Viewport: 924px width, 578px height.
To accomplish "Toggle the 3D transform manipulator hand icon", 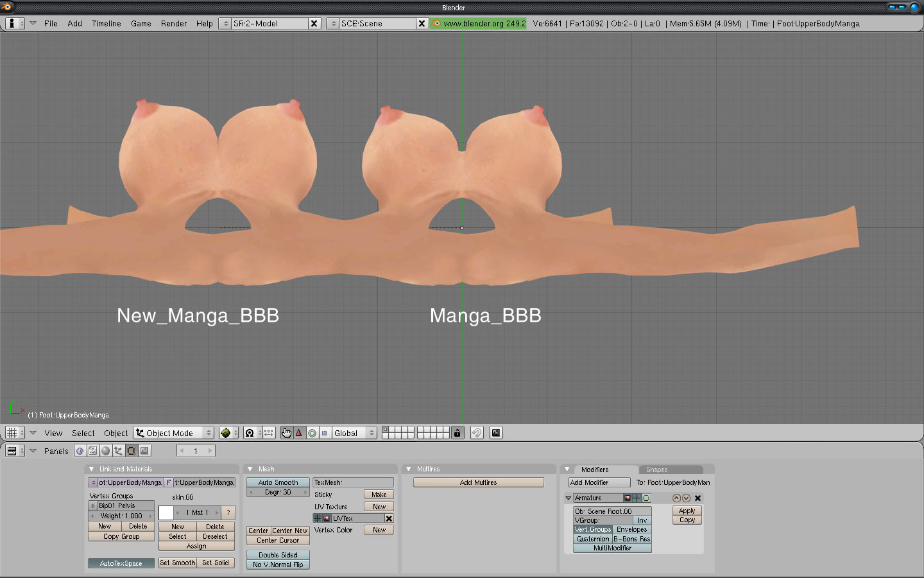I will tap(286, 433).
